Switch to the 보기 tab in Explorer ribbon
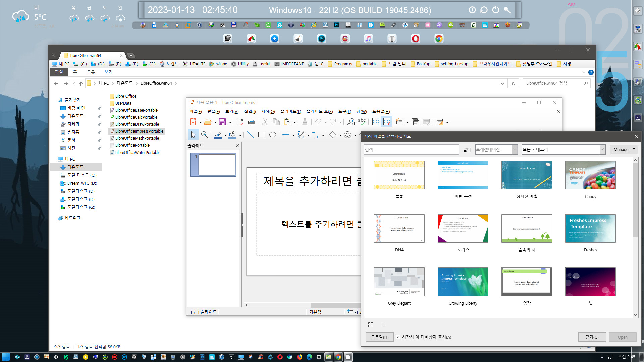The height and width of the screenshot is (362, 644). tap(108, 72)
